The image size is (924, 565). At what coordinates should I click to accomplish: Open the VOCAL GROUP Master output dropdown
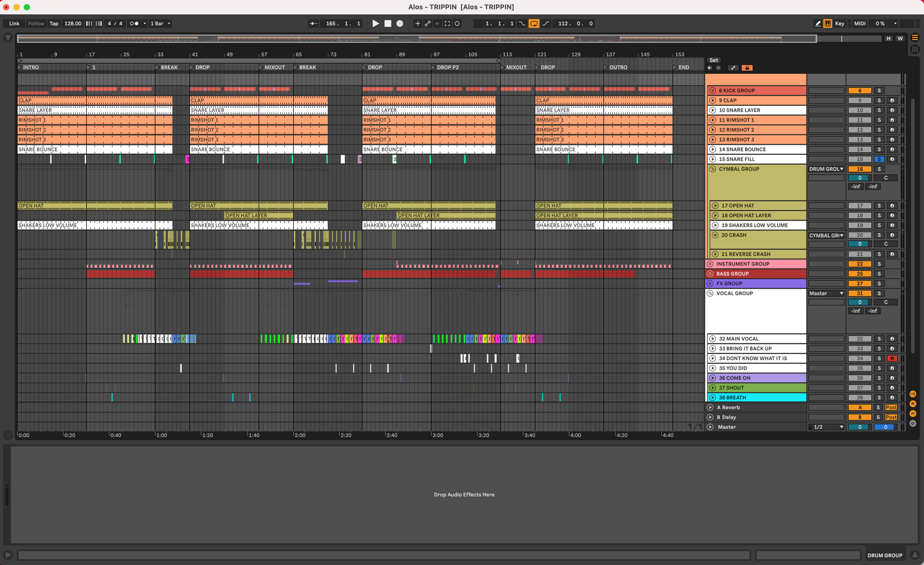tap(826, 294)
